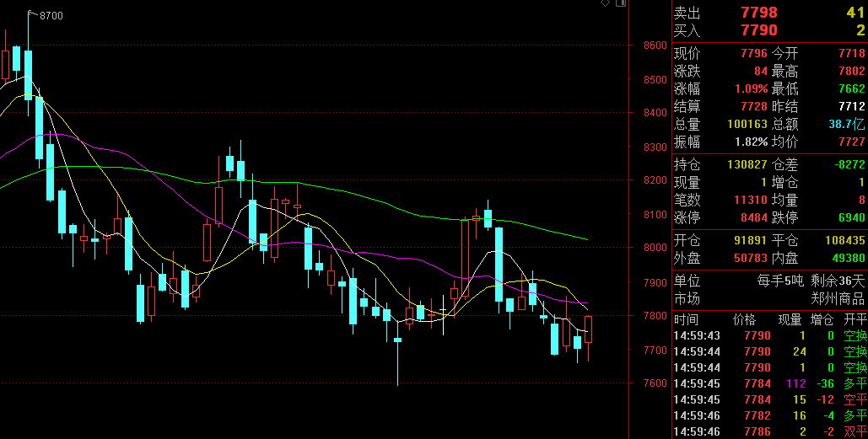
Task: Click the 总额 value 38.7亿
Action: [846, 124]
